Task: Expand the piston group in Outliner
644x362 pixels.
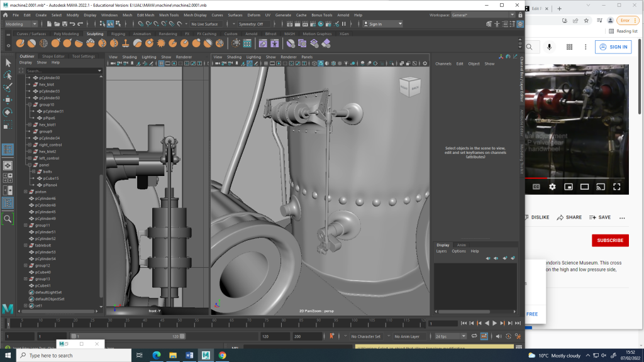Action: coord(26,192)
